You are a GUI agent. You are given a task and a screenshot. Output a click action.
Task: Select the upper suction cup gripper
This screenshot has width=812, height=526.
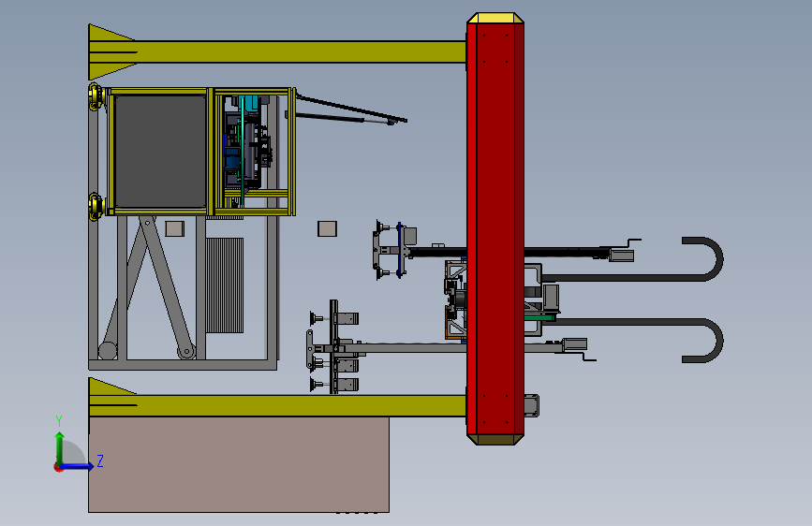(x=391, y=250)
